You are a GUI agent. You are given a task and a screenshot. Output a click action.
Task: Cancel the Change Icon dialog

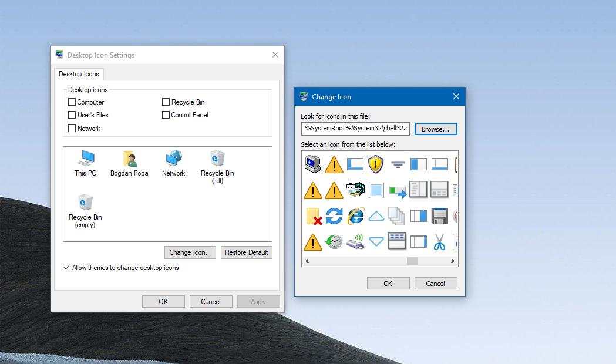click(436, 284)
